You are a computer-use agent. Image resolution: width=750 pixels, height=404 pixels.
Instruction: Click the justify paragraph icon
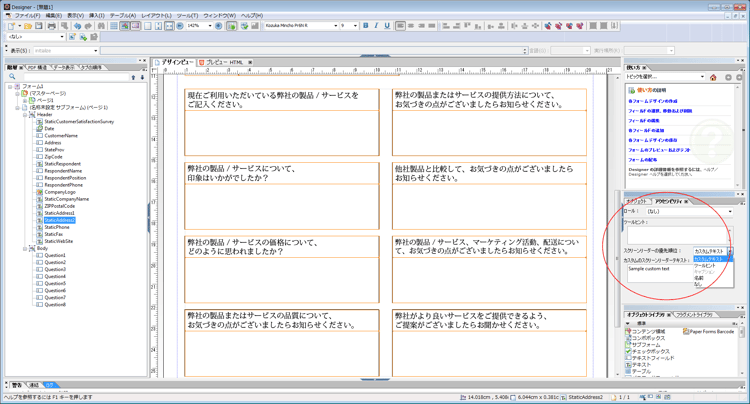[x=432, y=26]
